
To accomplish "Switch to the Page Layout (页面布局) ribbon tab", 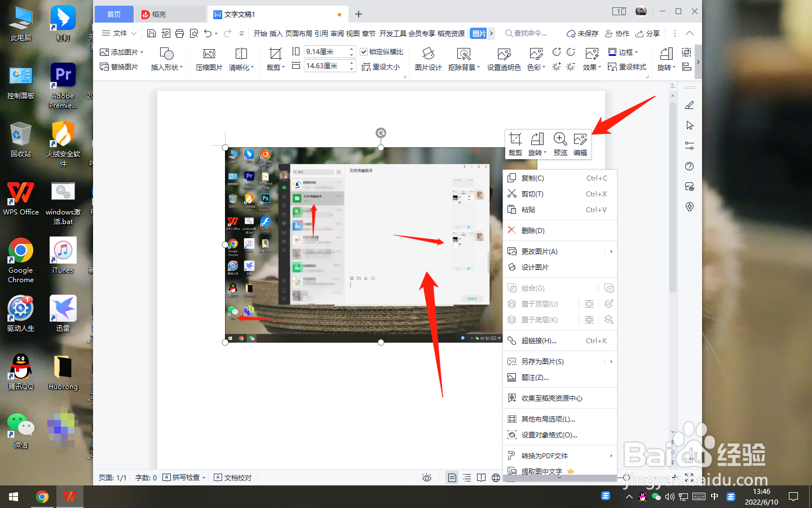I will [299, 33].
